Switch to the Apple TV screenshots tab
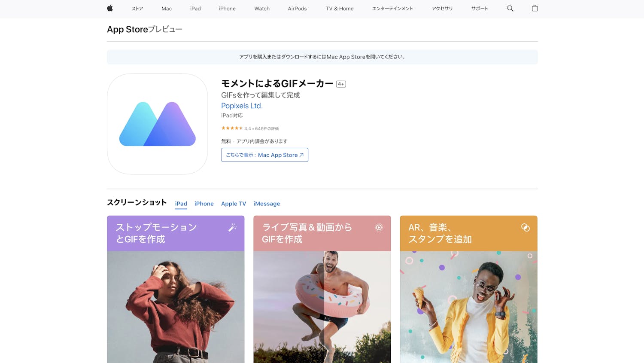 pos(234,204)
